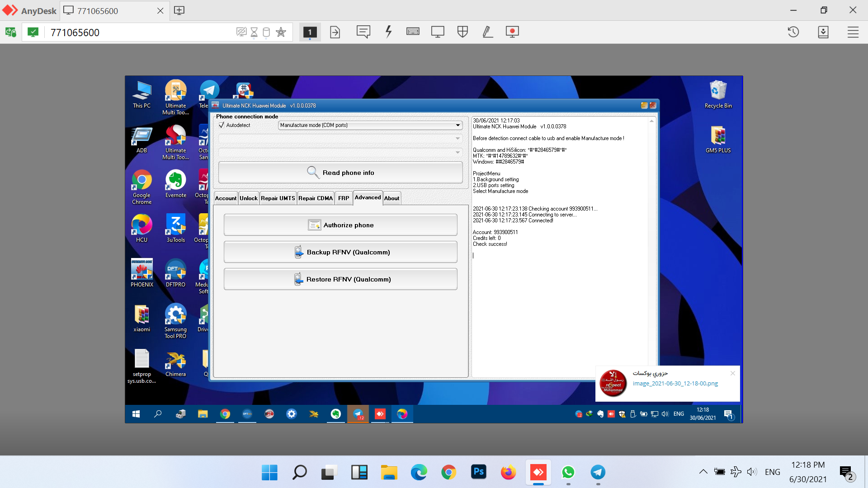Click the Authorize phone button
Viewport: 868px width, 488px height.
[340, 225]
